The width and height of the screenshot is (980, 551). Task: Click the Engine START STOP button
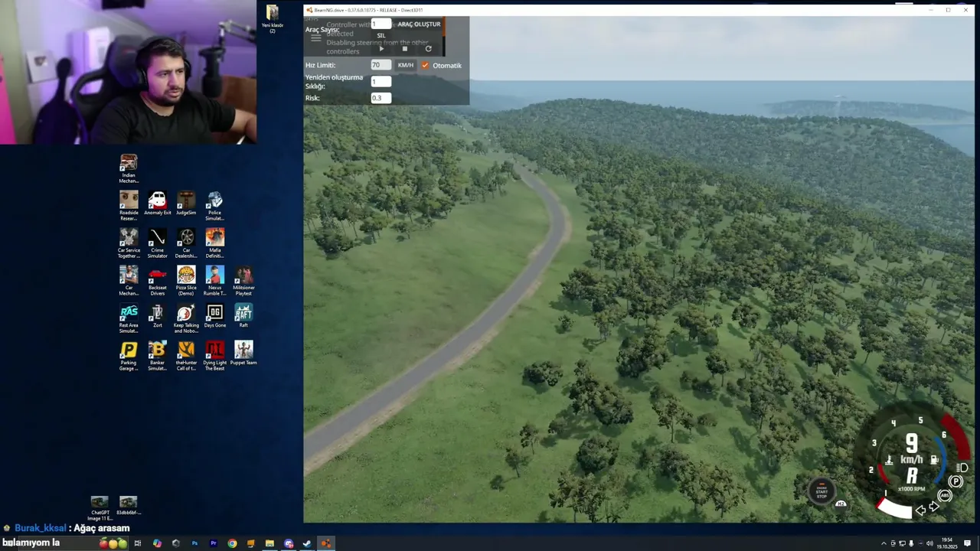(x=822, y=491)
